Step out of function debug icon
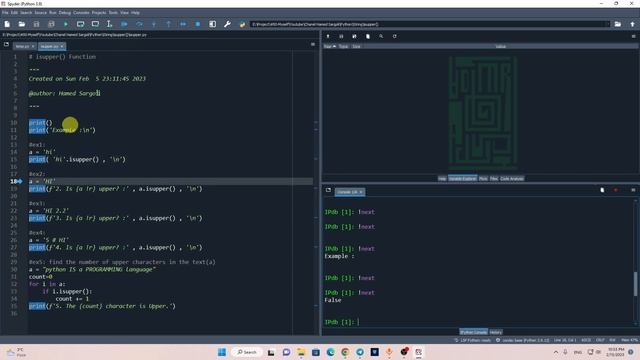Image resolution: width=640 pixels, height=360 pixels. tap(169, 24)
